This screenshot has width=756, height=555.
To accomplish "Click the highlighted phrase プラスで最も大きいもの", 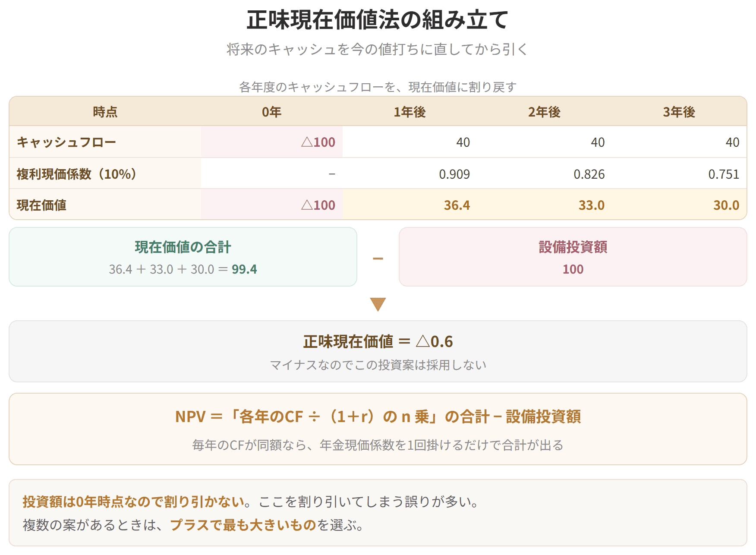I will pyautogui.click(x=243, y=525).
